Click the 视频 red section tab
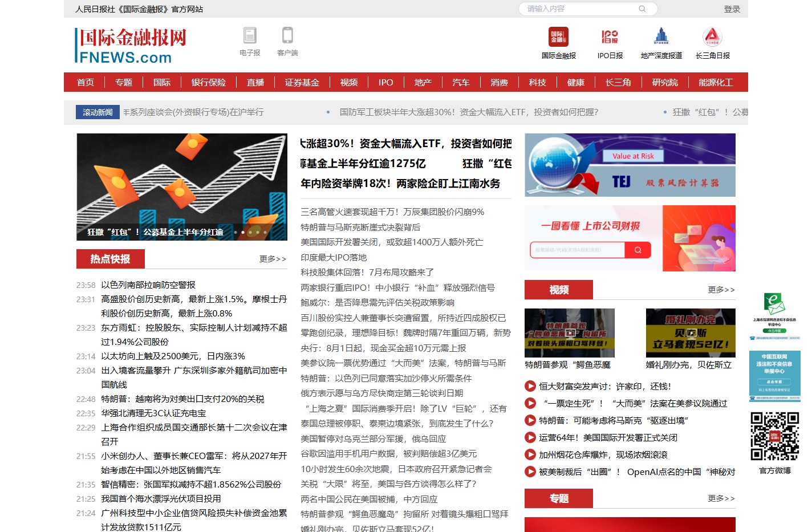This screenshot has height=532, width=812. 558,290
